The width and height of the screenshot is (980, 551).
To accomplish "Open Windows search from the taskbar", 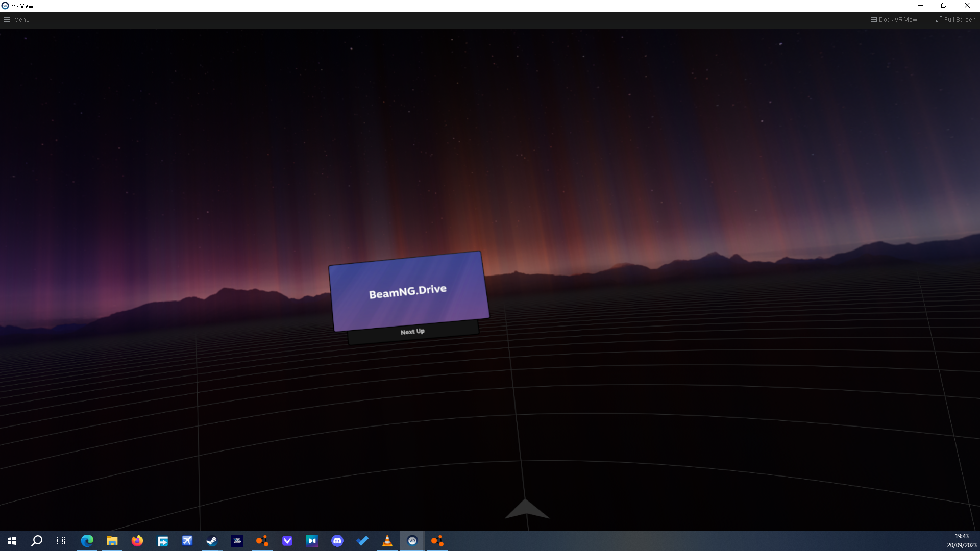I will [x=37, y=541].
